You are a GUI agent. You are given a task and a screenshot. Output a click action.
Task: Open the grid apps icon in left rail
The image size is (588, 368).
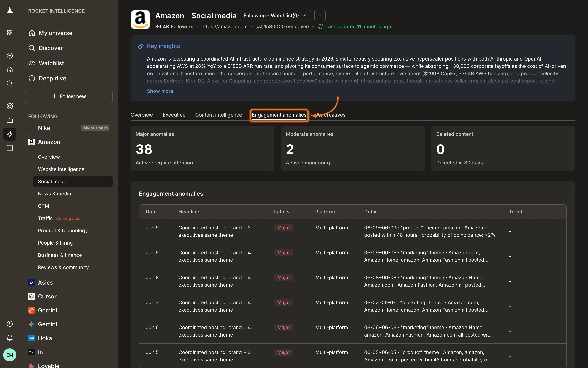tap(10, 33)
